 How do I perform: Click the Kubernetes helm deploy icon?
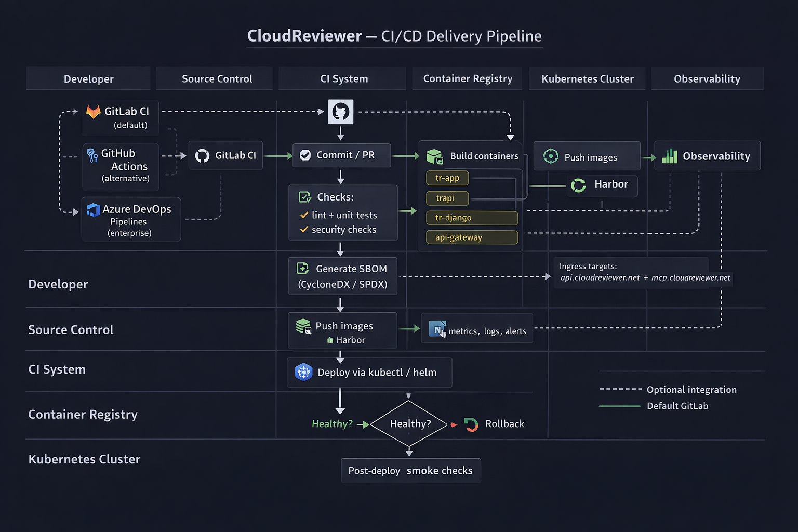pos(303,372)
